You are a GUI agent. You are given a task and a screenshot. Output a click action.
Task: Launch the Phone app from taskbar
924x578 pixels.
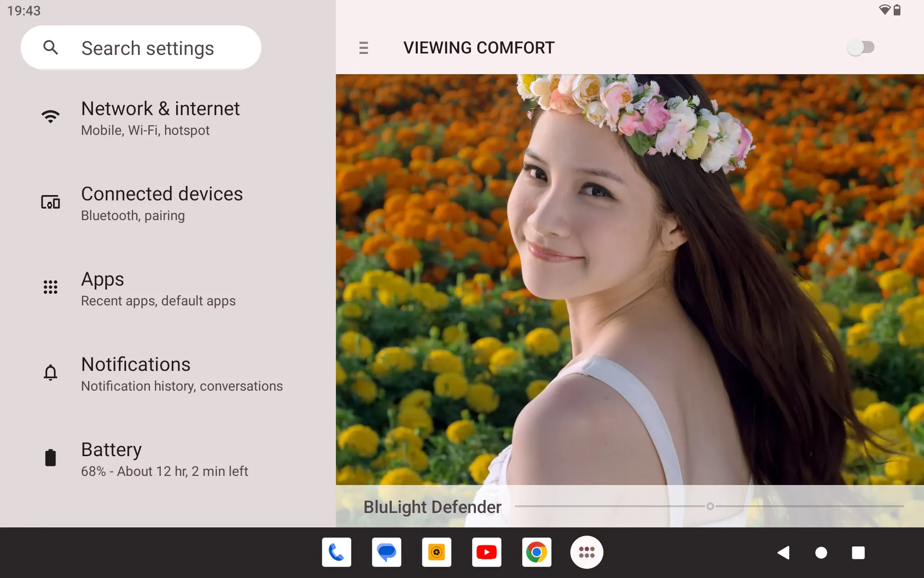[336, 552]
